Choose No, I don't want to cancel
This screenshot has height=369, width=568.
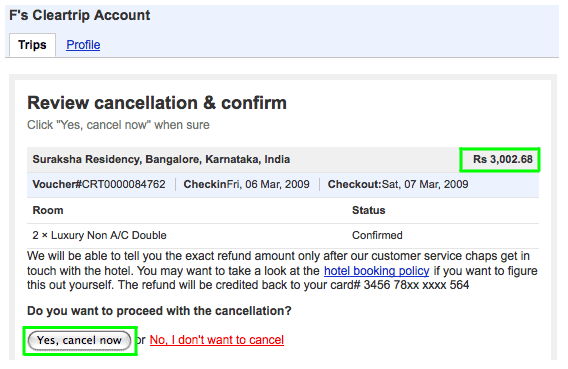point(217,340)
